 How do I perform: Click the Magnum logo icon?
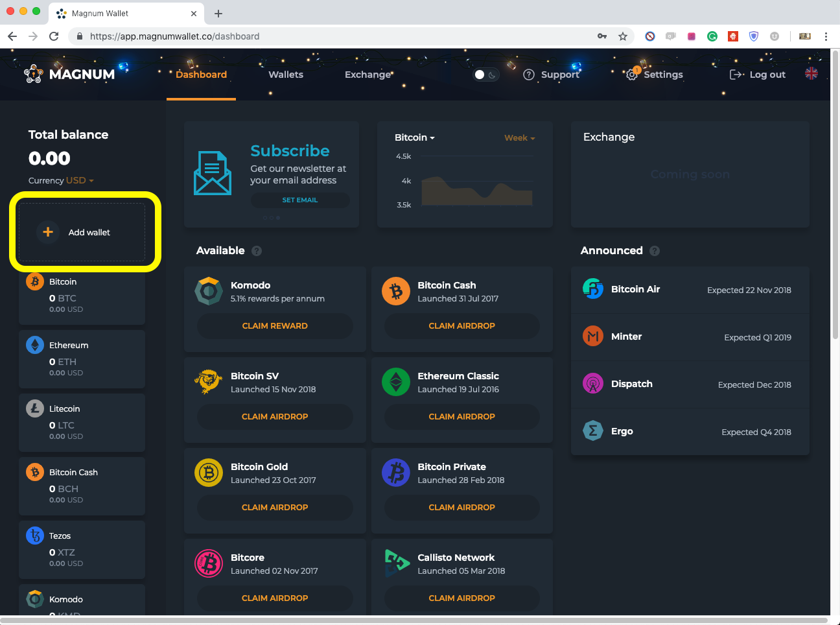click(x=34, y=74)
